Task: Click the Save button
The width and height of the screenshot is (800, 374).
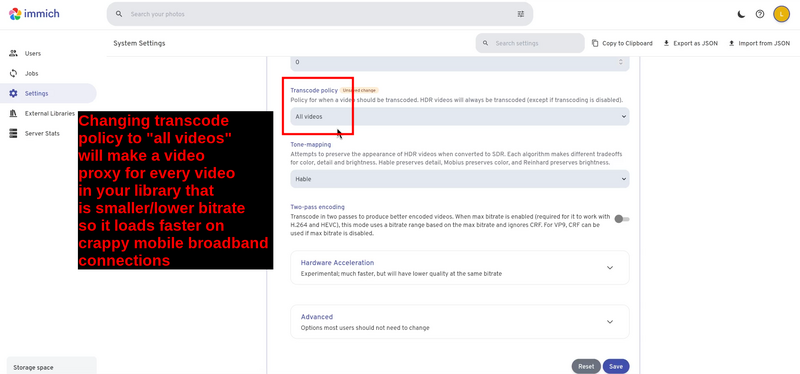Action: point(616,366)
